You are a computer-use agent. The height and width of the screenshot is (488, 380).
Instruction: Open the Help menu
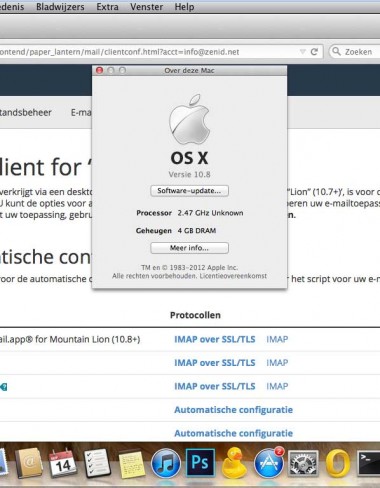point(184,7)
